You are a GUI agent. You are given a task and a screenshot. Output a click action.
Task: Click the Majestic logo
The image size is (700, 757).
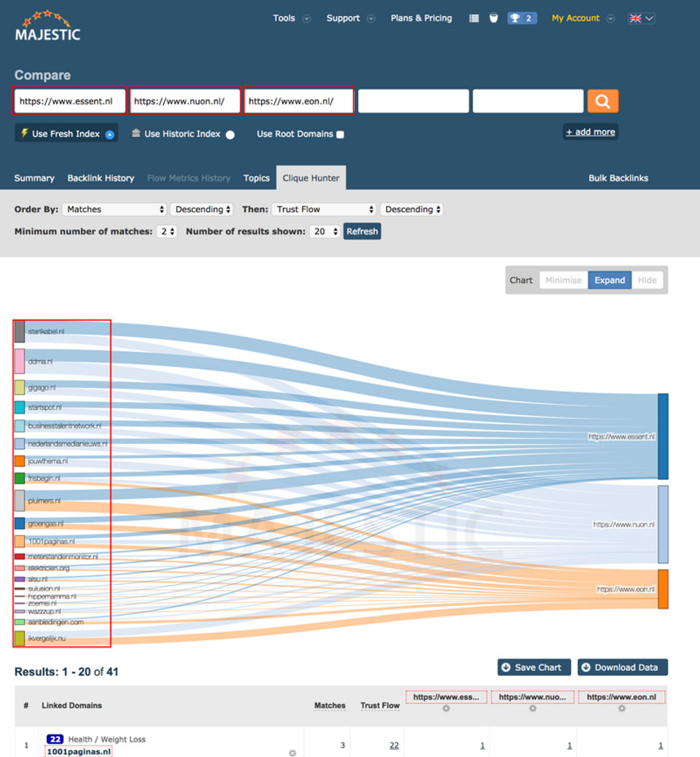(47, 26)
